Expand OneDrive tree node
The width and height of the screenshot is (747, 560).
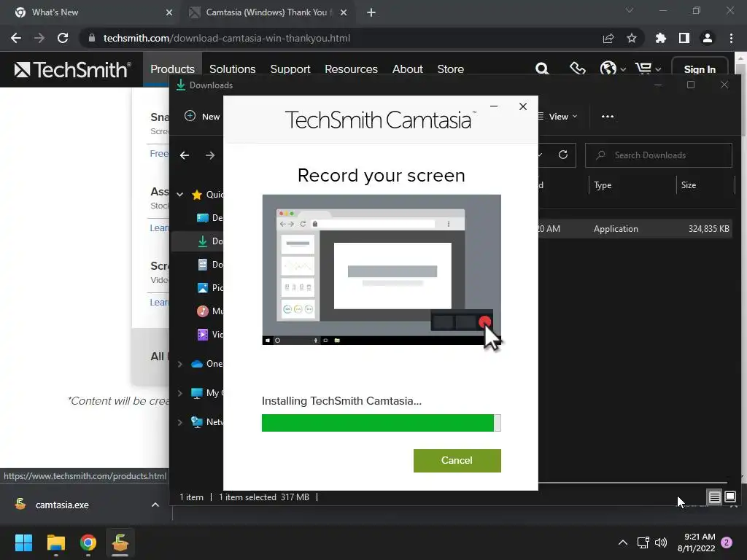point(180,364)
